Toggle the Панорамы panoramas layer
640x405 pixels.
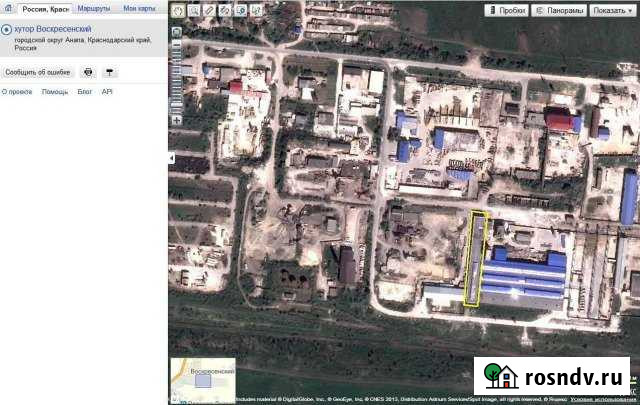[559, 10]
